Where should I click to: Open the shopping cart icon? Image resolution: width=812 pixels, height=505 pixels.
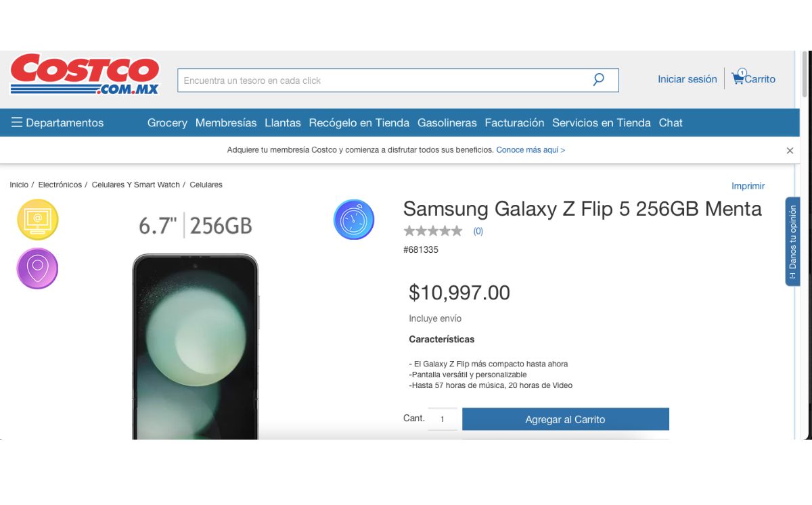coord(738,78)
